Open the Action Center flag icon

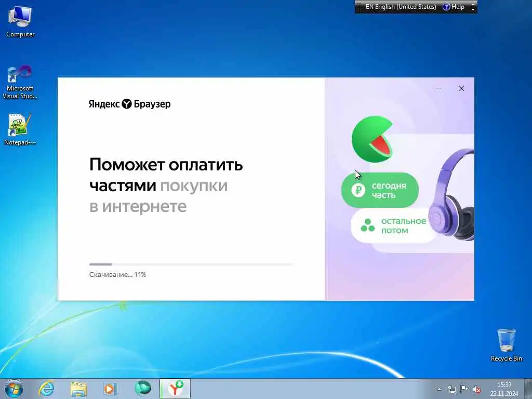[464, 389]
